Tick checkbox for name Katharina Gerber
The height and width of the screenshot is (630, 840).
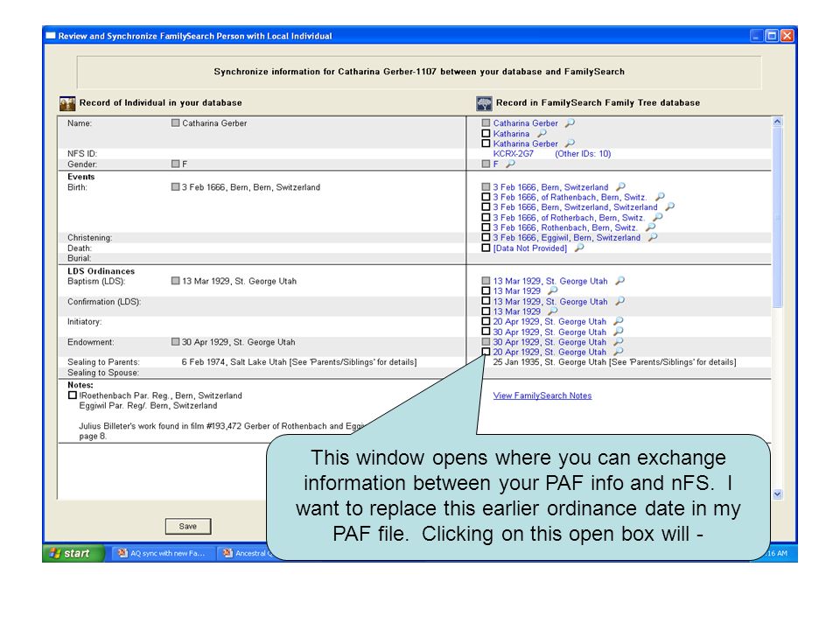[x=486, y=143]
